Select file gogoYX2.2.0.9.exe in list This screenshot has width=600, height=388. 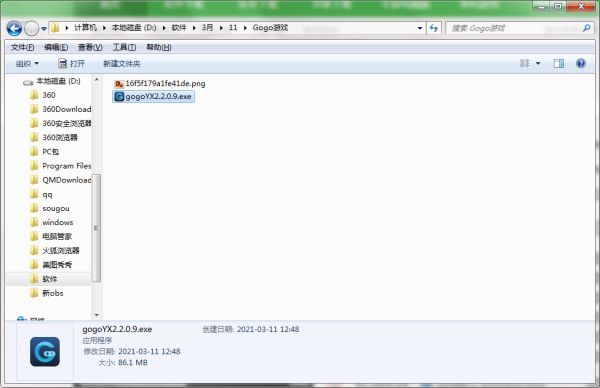[x=154, y=96]
